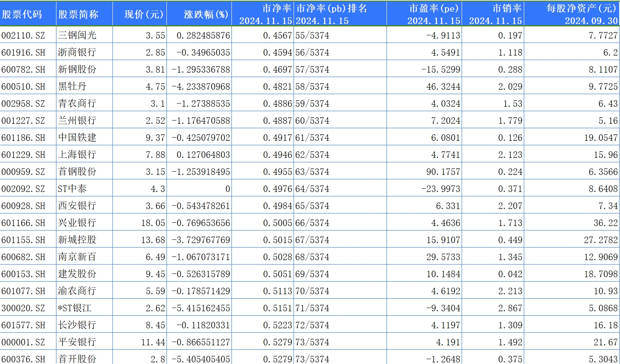
Task: Select stock code 002092.SZ
Action: coord(23,189)
